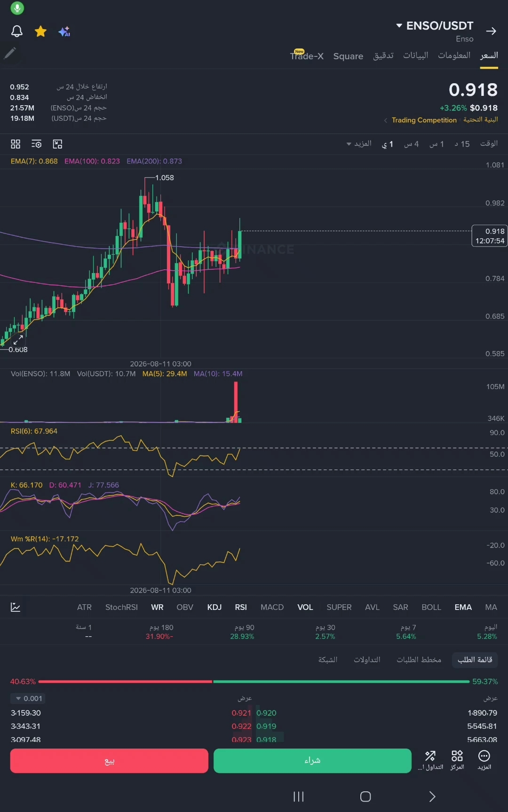Open the indicator chart list icon
This screenshot has width=508, height=812.
pos(16,607)
